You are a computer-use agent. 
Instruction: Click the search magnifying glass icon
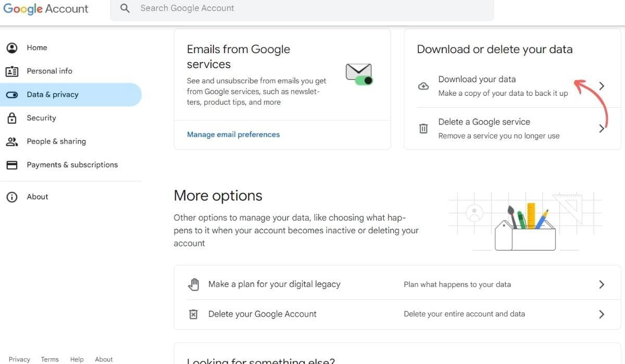[124, 8]
